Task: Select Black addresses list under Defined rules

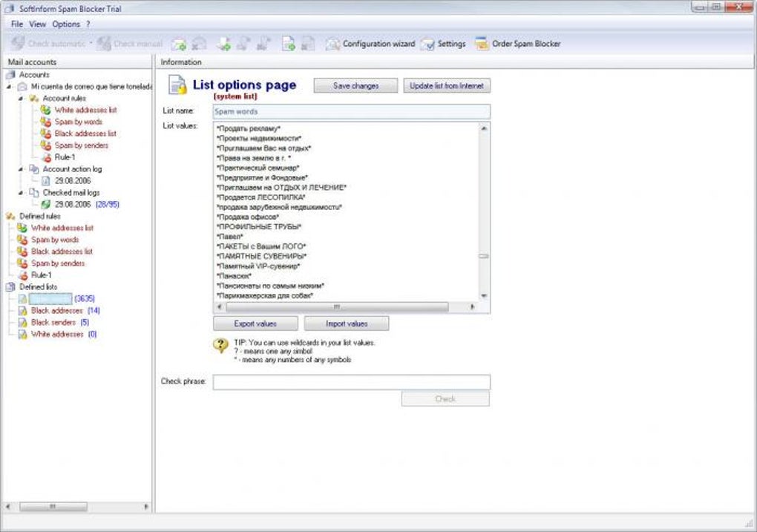Action: (62, 252)
